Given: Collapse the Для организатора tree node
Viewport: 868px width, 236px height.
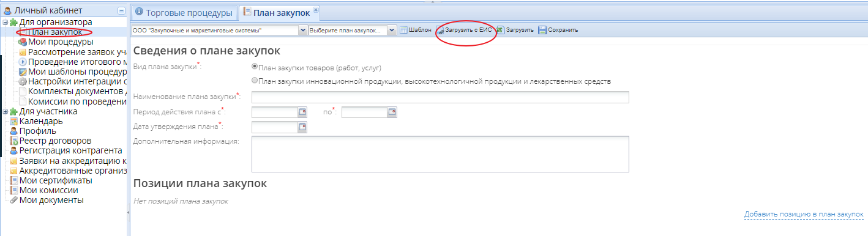Looking at the screenshot, I should point(5,23).
